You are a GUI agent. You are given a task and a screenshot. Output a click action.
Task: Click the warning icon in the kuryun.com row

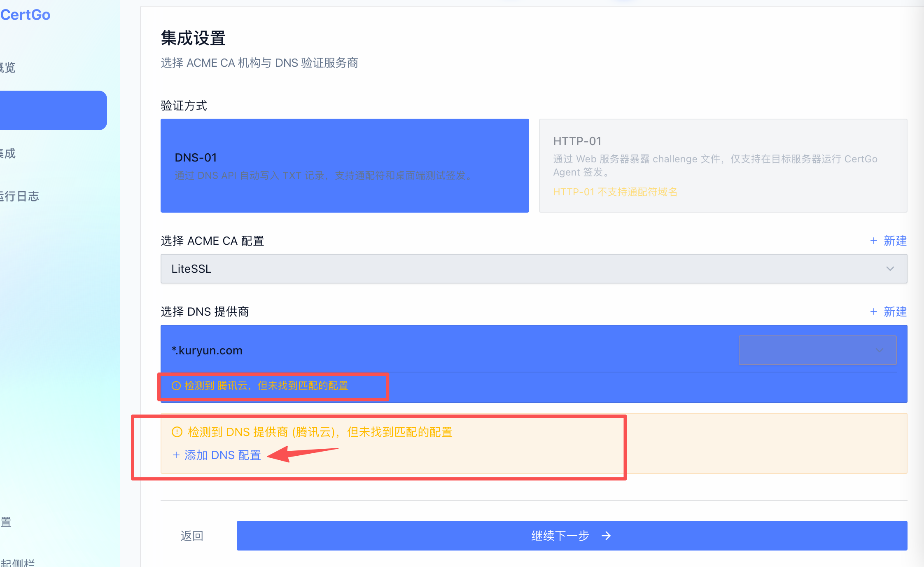click(x=176, y=386)
